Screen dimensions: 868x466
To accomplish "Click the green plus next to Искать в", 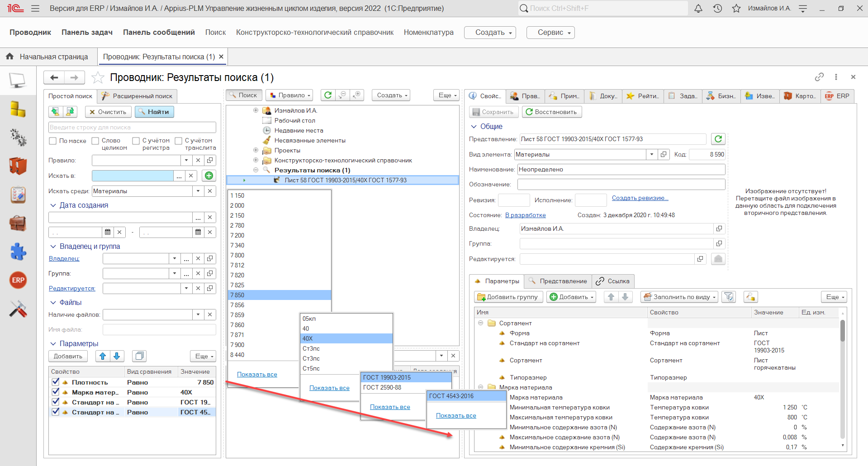I will pos(209,176).
